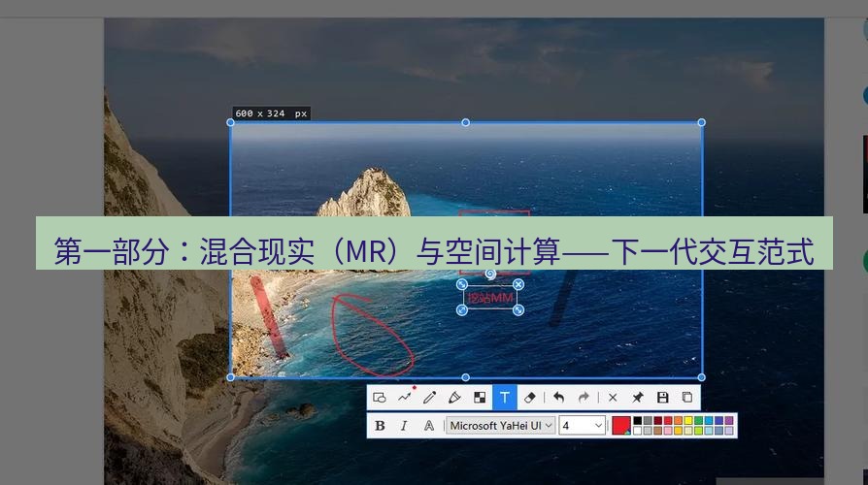Click the selection's top-left corner handle
The width and height of the screenshot is (868, 485).
[x=231, y=122]
